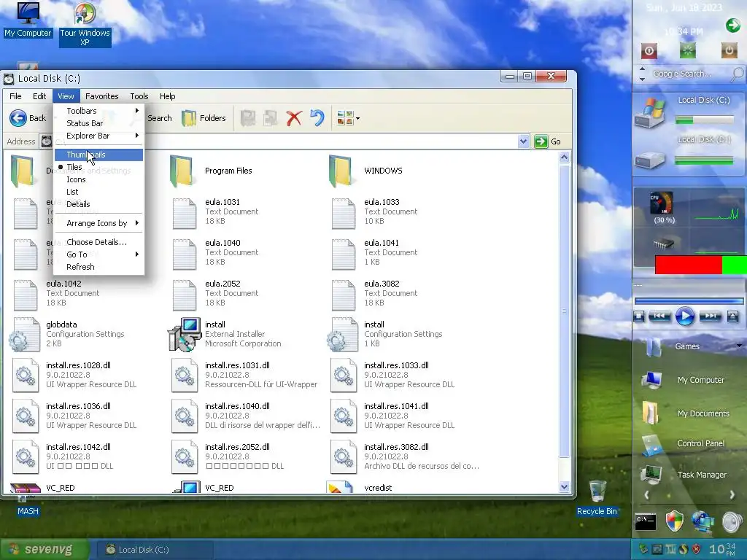This screenshot has height=560, width=747.
Task: Open the security shield icon in sidebar dock
Action: pos(674,521)
